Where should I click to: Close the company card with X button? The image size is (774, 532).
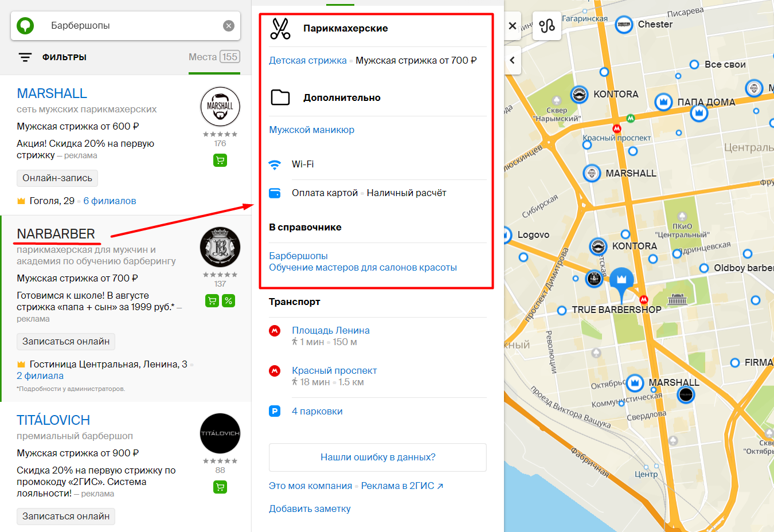tap(513, 26)
